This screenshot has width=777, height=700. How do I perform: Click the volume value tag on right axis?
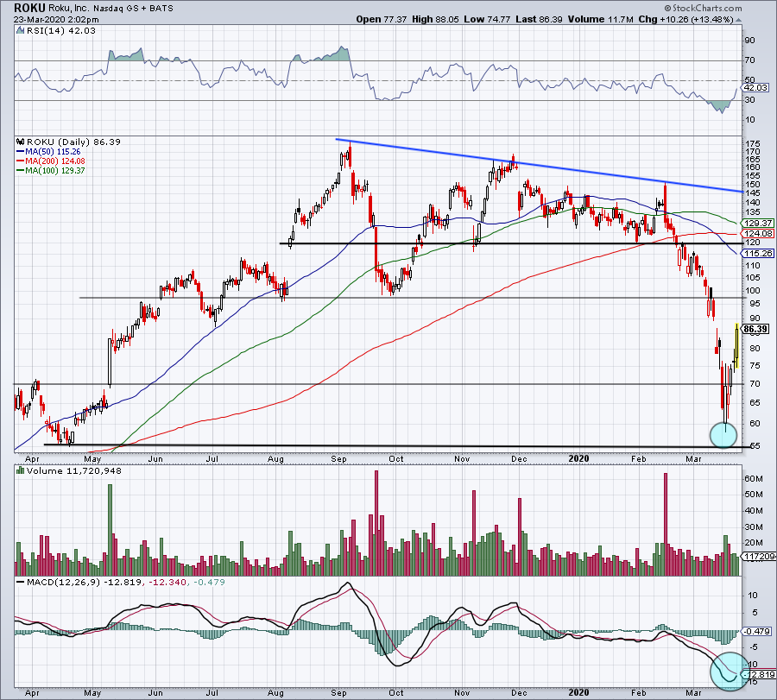(x=760, y=557)
